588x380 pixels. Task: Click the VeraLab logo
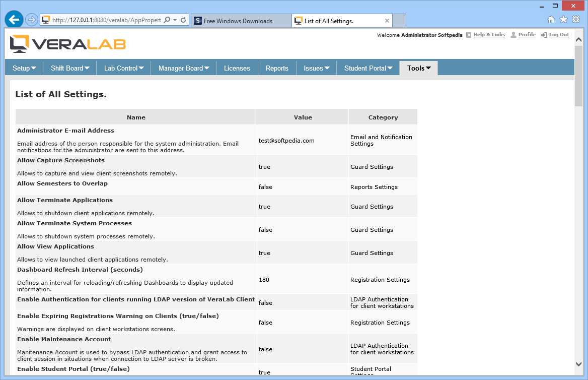coord(68,44)
